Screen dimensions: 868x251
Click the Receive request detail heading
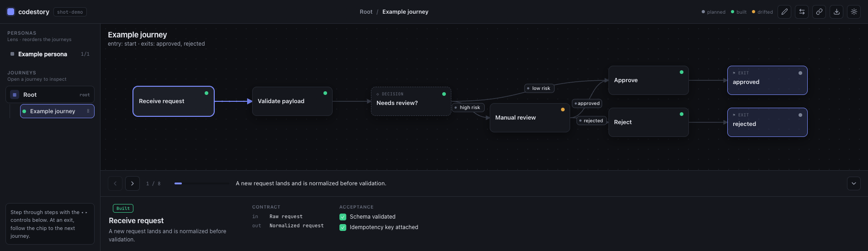136,221
